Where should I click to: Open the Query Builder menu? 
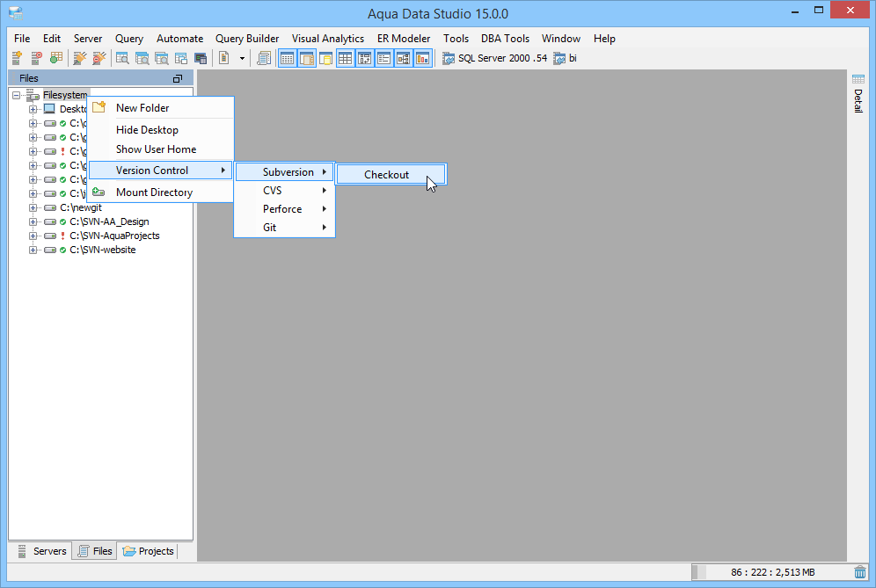tap(247, 39)
